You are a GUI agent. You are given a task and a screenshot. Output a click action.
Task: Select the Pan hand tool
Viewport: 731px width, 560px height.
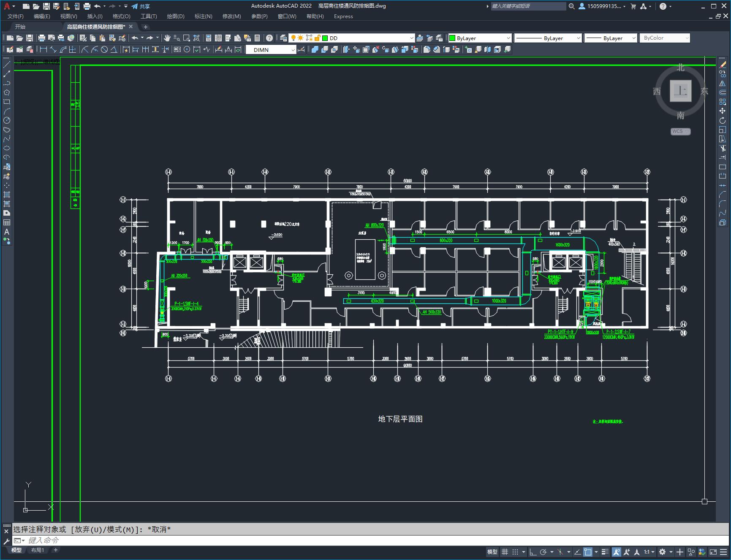pos(167,38)
